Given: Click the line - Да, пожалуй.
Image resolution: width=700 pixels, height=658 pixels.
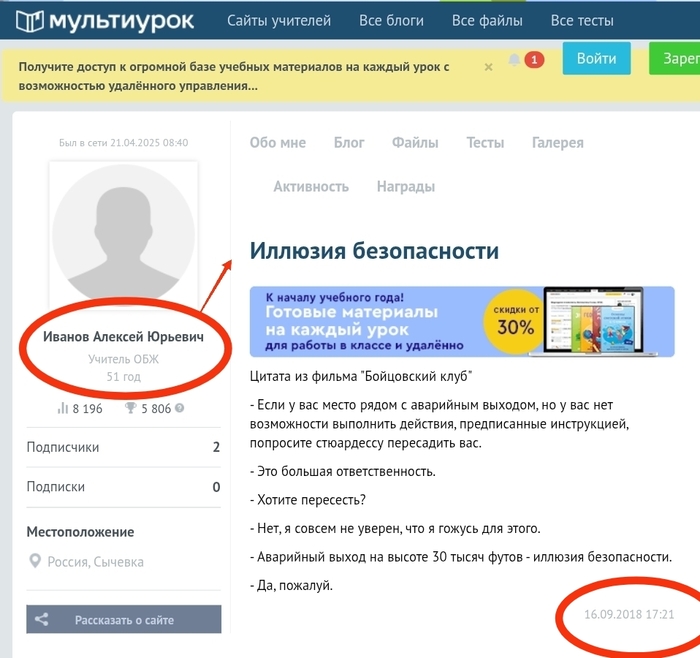Looking at the screenshot, I should coord(291,585).
